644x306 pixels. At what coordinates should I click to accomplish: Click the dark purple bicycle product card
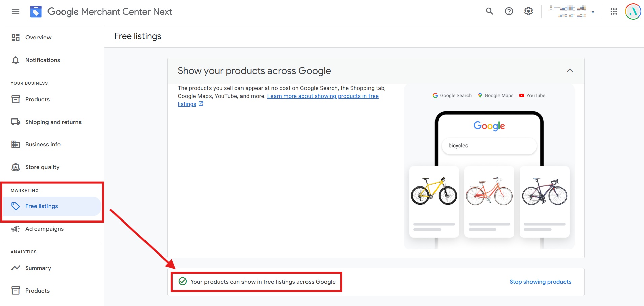point(545,202)
